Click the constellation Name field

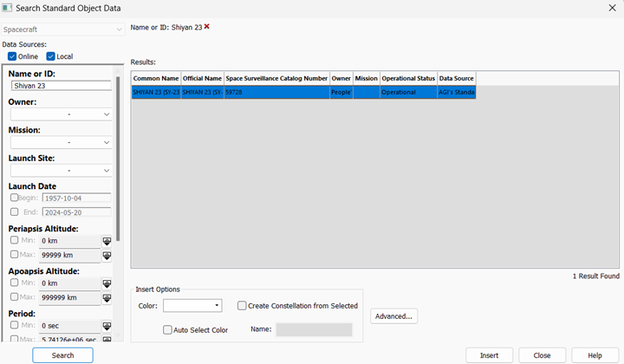314,330
